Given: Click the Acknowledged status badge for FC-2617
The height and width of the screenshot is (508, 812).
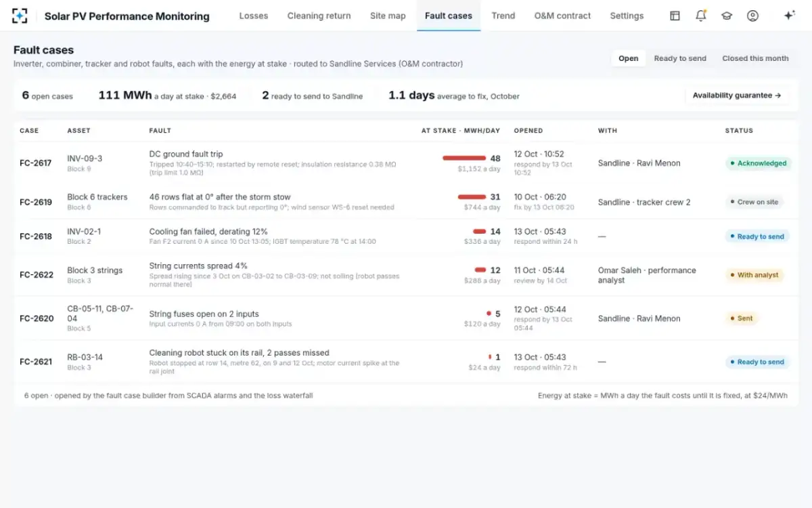Looking at the screenshot, I should click(x=758, y=163).
